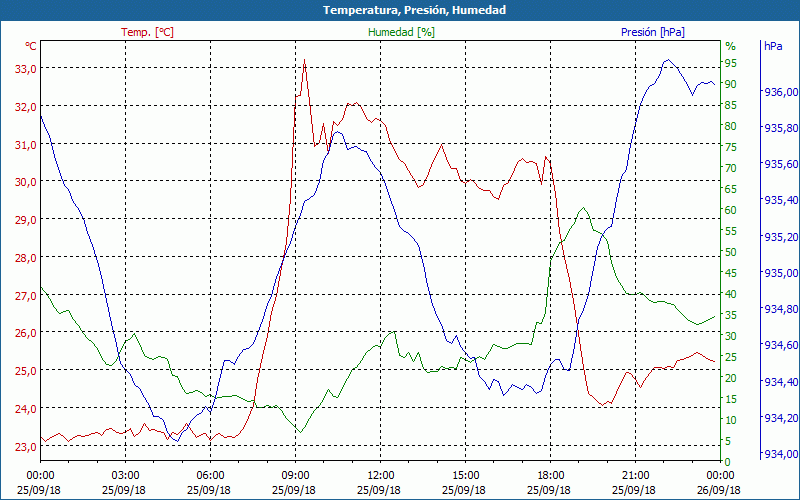Click the 28,0 temperature axis value
The width and height of the screenshot is (800, 500).
point(26,258)
